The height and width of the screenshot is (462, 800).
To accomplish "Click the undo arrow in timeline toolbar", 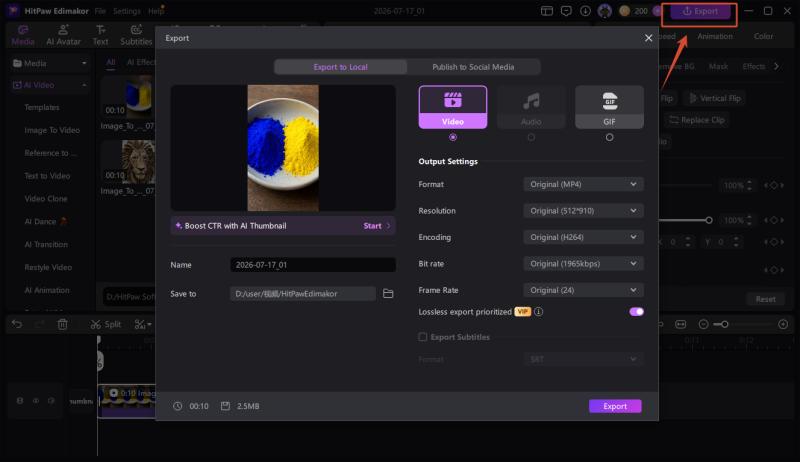I will (x=17, y=324).
